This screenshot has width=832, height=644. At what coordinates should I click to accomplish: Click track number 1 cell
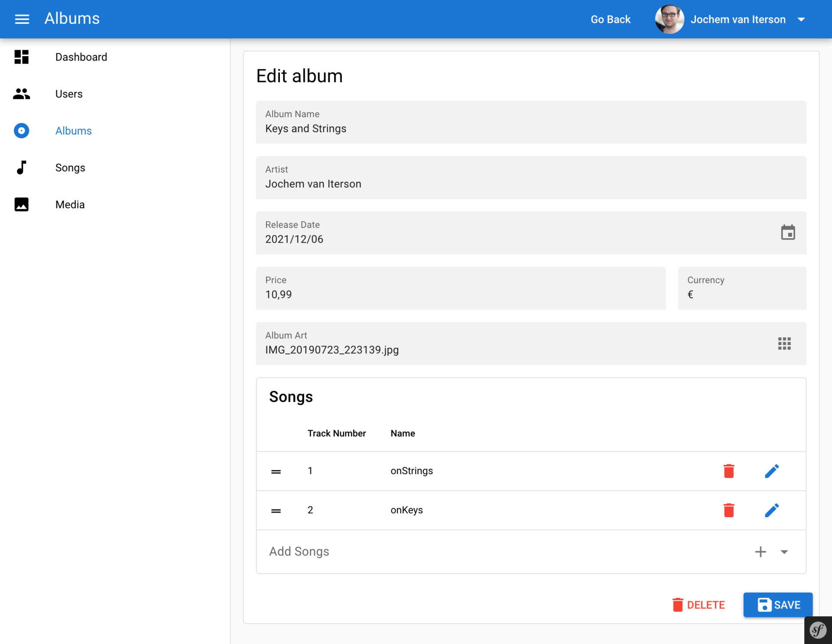click(310, 471)
